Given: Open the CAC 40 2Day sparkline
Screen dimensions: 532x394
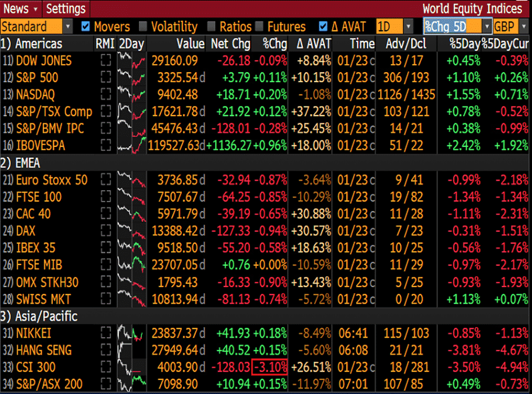Looking at the screenshot, I should [x=132, y=214].
